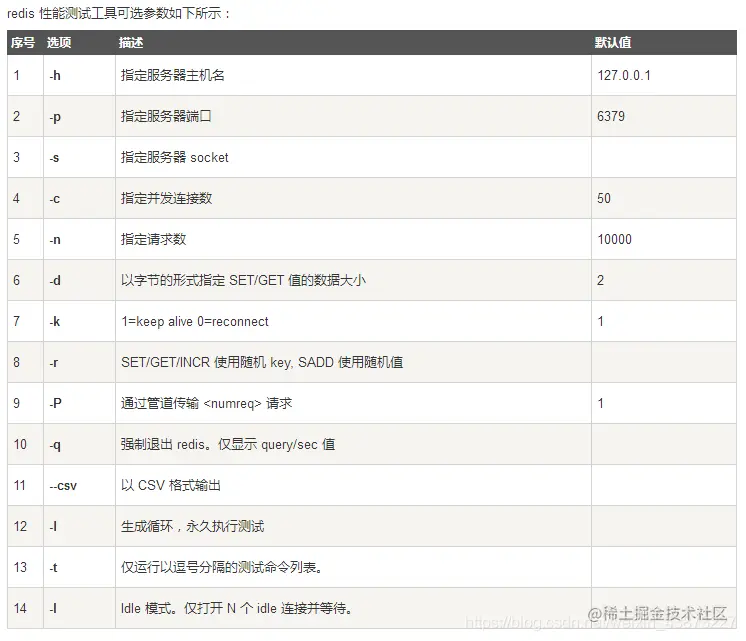Click the "选项" column header
The height and width of the screenshot is (641, 746).
pyautogui.click(x=59, y=42)
